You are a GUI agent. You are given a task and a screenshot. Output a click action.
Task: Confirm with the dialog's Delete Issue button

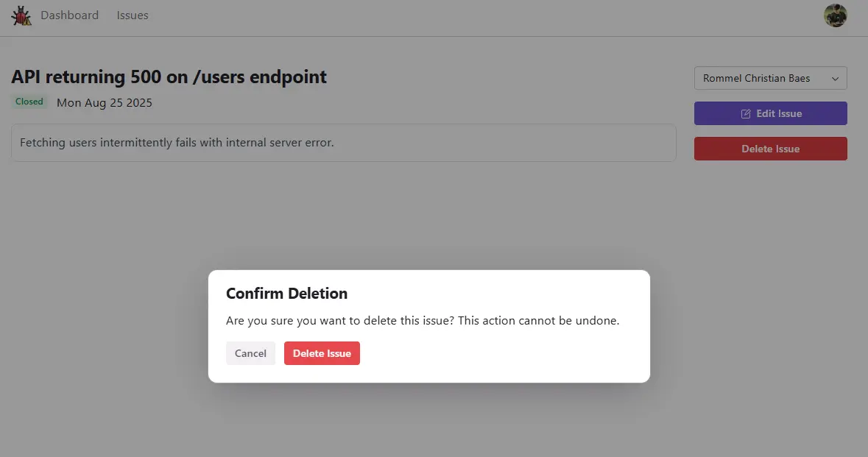322,353
